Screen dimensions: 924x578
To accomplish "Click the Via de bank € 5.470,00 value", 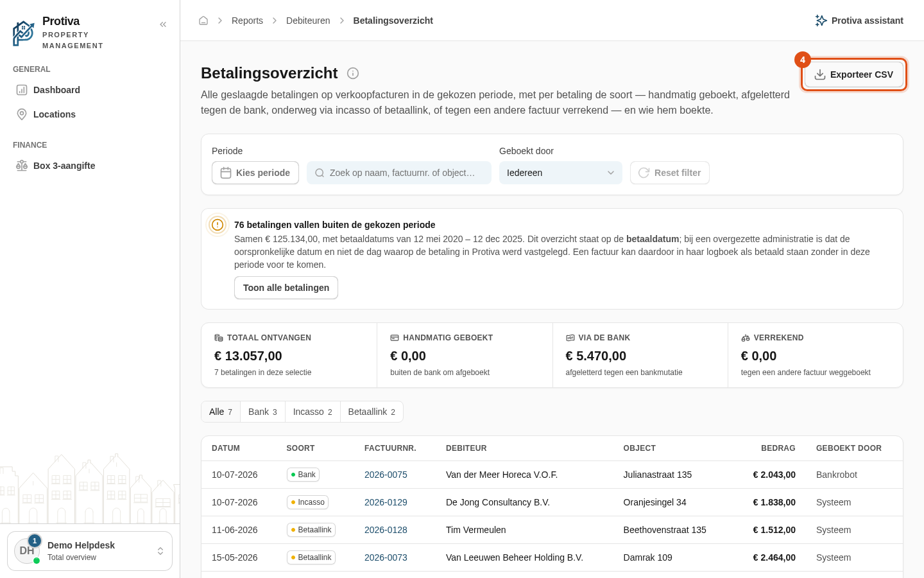I will (x=596, y=356).
